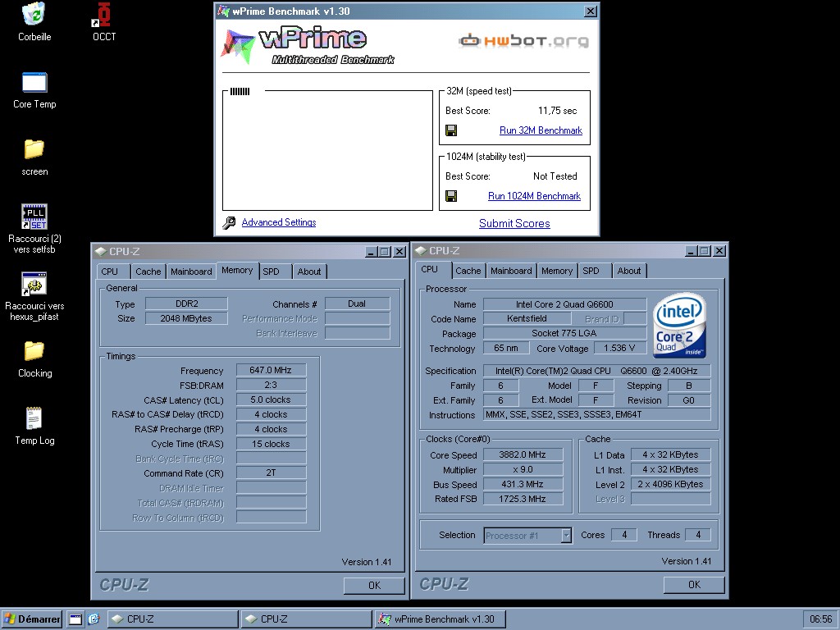840x630 pixels.
Task: Click OK in the memory CPU-Z window
Action: tap(374, 586)
